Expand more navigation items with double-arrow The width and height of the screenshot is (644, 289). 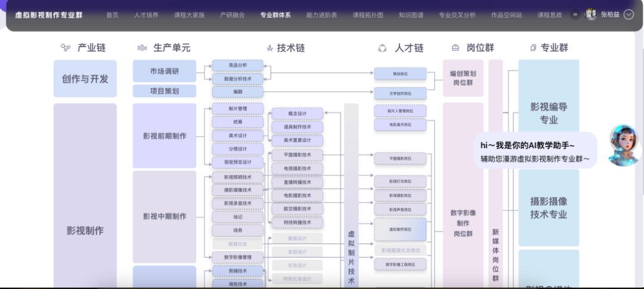coord(575,14)
